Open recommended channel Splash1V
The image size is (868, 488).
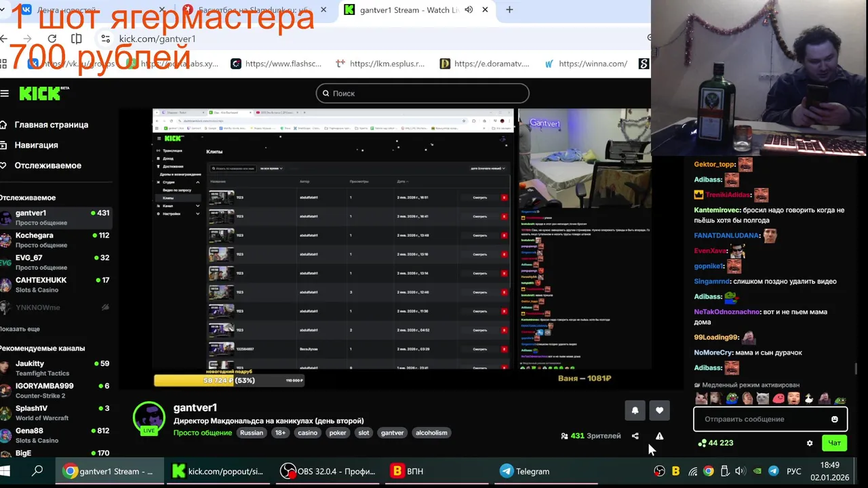56,413
